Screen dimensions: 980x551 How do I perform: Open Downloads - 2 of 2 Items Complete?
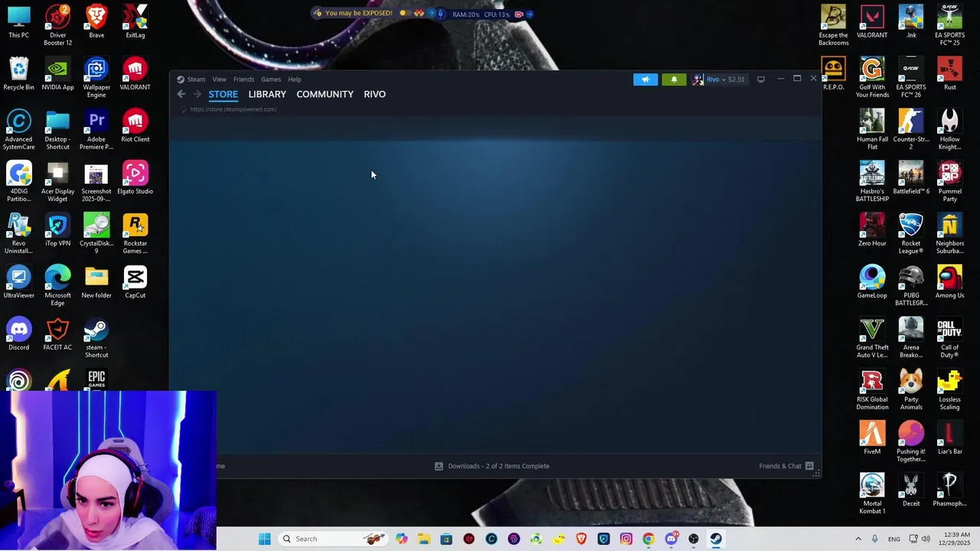(x=498, y=466)
